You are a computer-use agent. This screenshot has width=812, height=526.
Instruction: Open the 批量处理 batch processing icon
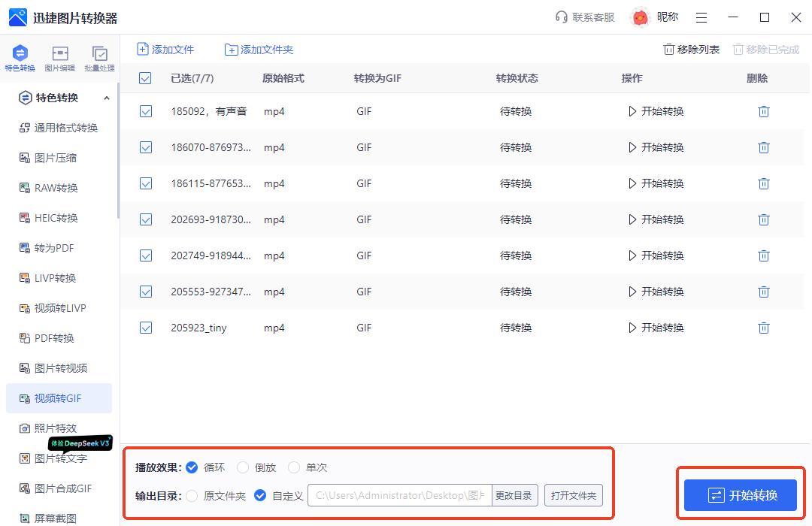coord(99,54)
